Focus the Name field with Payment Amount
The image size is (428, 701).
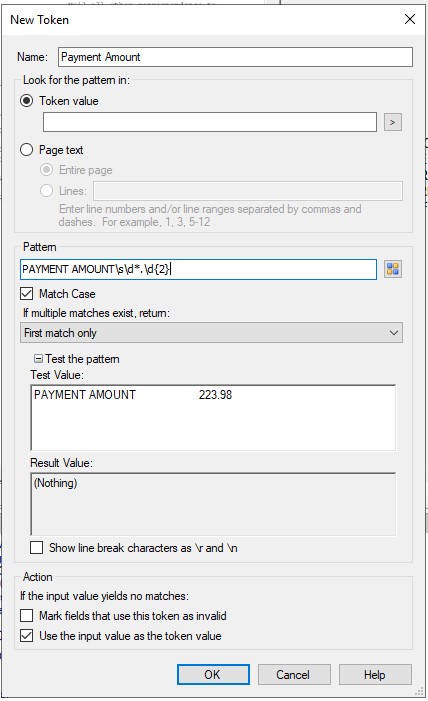[235, 57]
